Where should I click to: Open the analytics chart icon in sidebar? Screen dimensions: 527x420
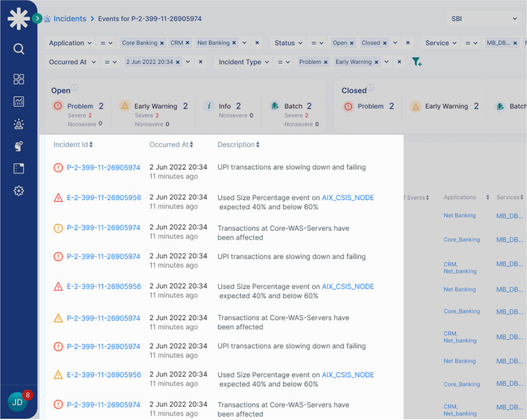pos(19,102)
